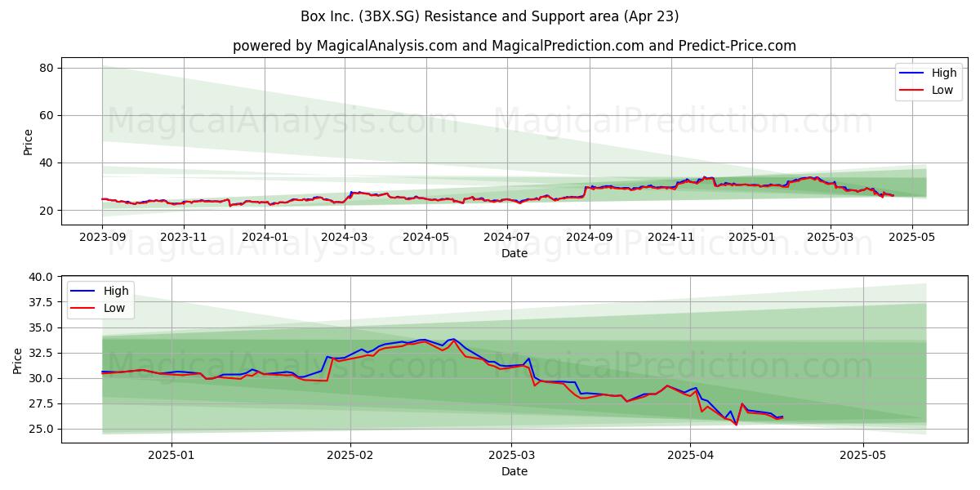Screen dimensions: 980x490
Task: Click 'Low' in the bottom chart legend
Action: click(x=114, y=308)
